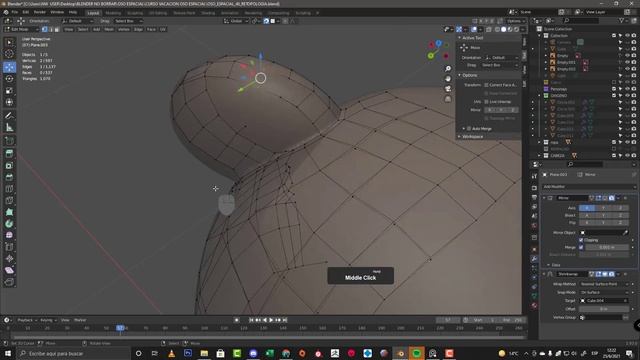Screen dimensions: 640x360
Task: Hide the Empty object in the outliner
Action: pyautogui.click(x=627, y=56)
